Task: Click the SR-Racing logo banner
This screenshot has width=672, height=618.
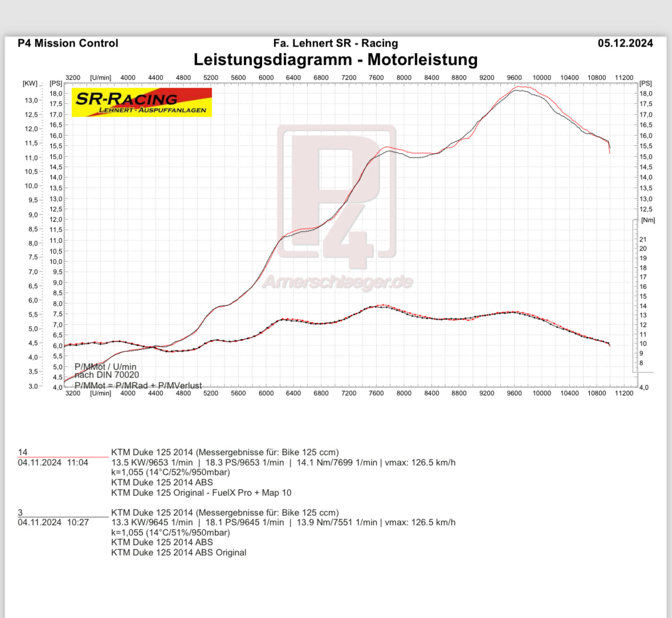Action: click(141, 102)
